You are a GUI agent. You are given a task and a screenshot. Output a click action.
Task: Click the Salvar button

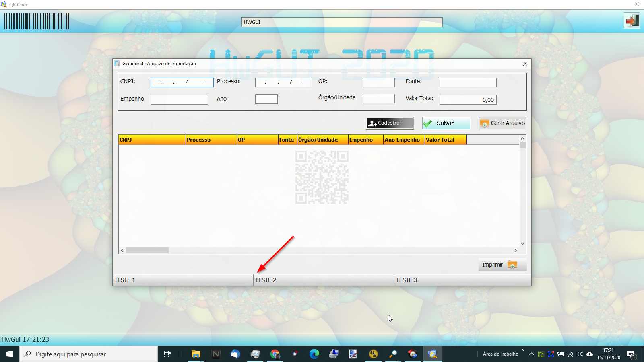(446, 123)
